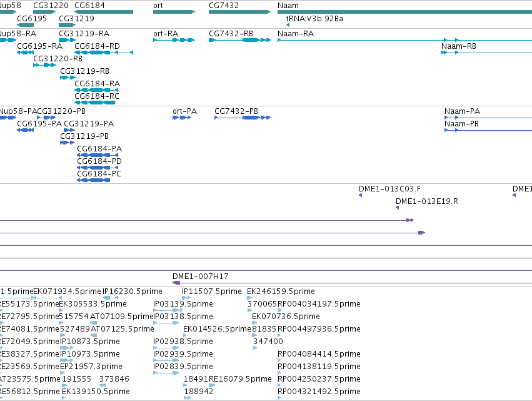Select the IP03139.5prime EST label
This screenshot has width=532, height=401.
183,304
